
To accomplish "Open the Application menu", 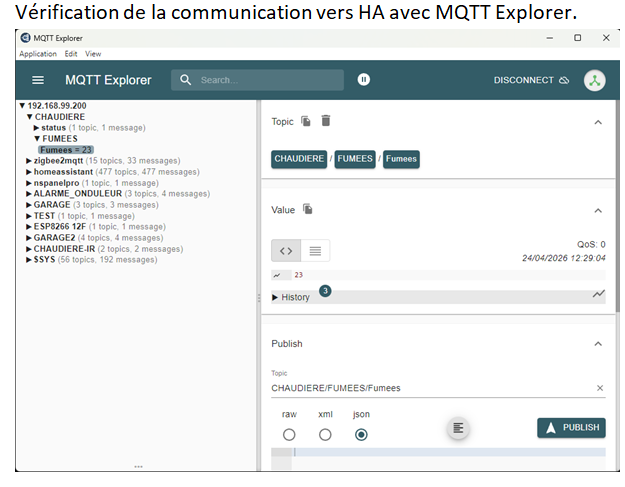I will coord(38,54).
